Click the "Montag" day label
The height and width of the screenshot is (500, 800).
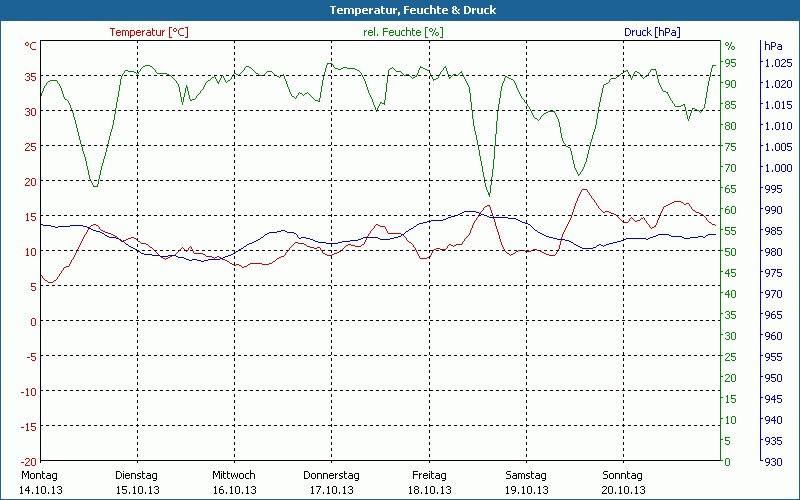[39, 475]
